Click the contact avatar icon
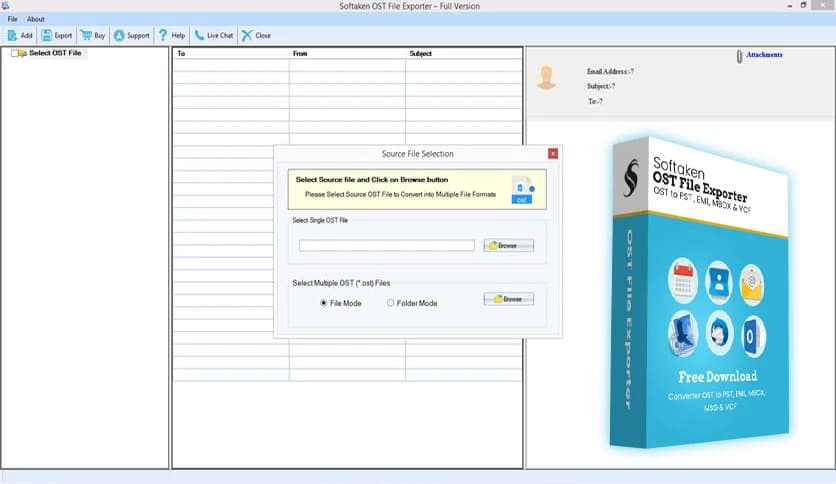The image size is (836, 484). click(x=546, y=78)
